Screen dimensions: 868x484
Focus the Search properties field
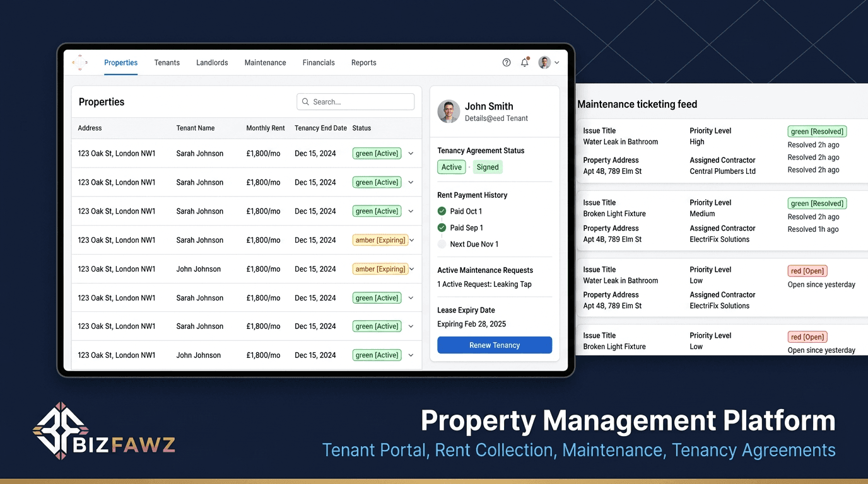[356, 101]
